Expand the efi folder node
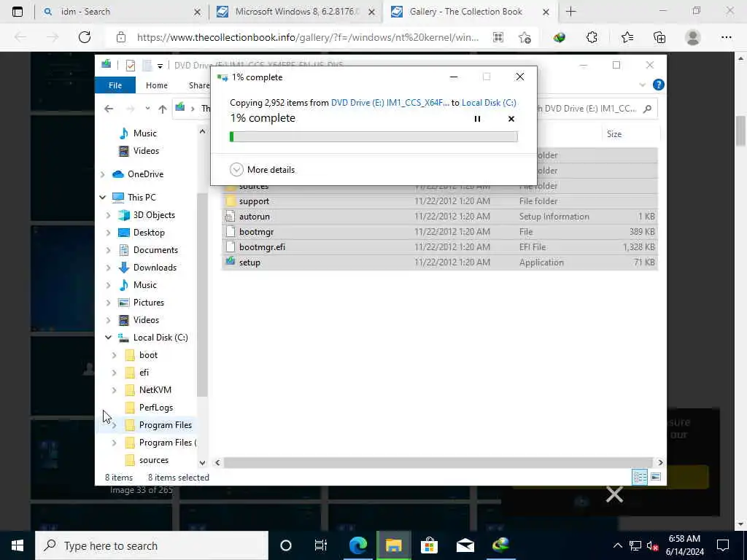 click(x=114, y=373)
